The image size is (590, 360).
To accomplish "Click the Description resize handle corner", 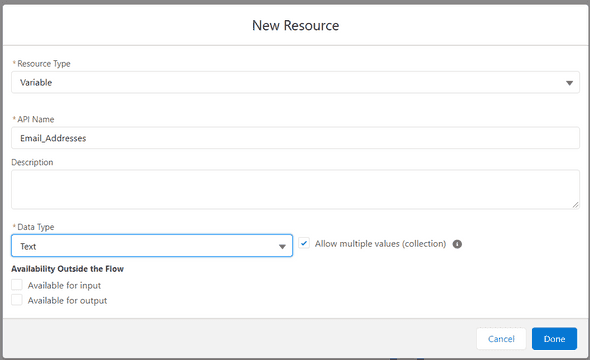I will 575,205.
